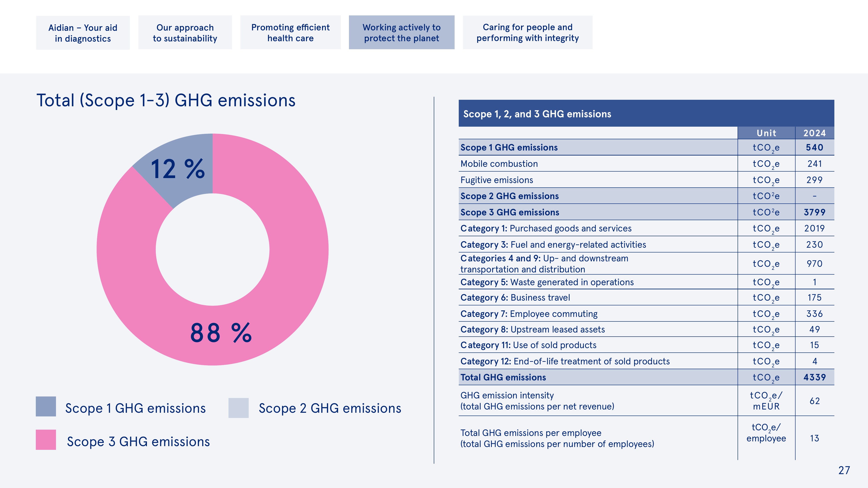Click the Scope 1 GHG emissions legend swatch

(46, 406)
